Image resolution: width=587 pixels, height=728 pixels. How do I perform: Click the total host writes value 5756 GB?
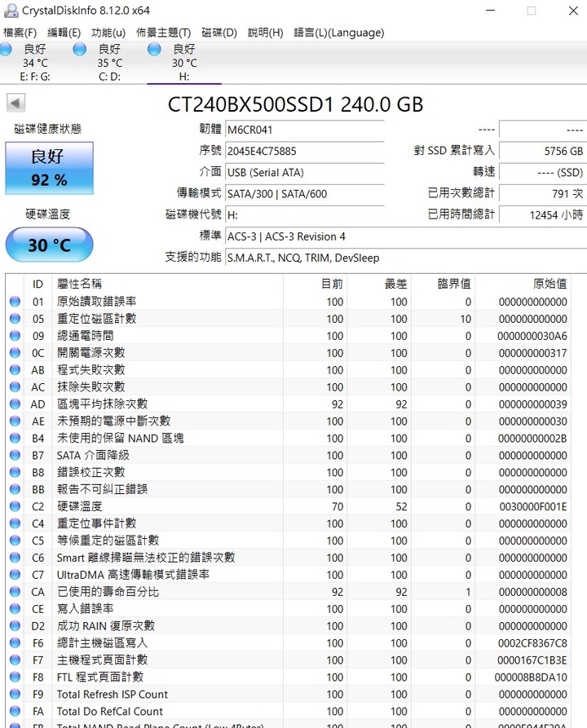pos(542,151)
